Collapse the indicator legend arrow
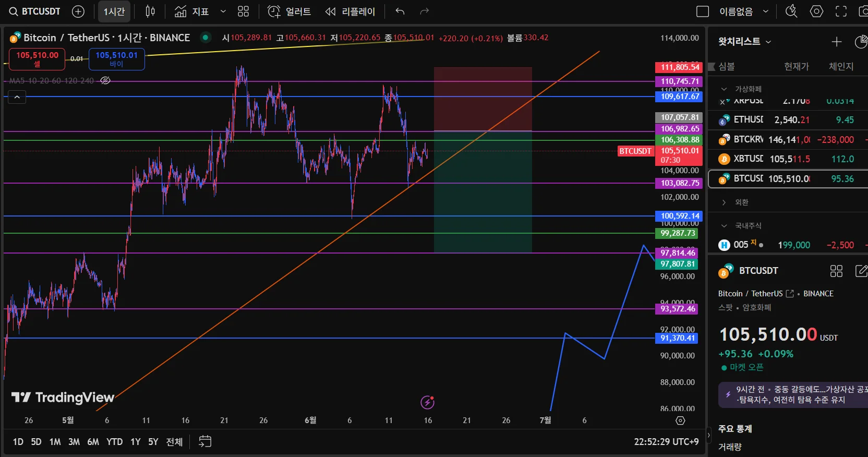This screenshot has width=868, height=457. 17,97
